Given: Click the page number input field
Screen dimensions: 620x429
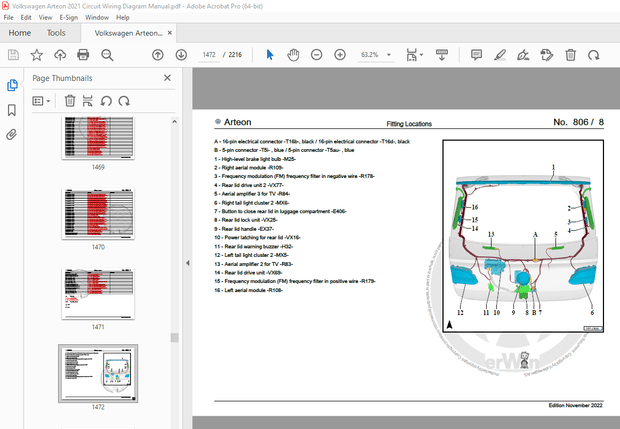Looking at the screenshot, I should (209, 55).
